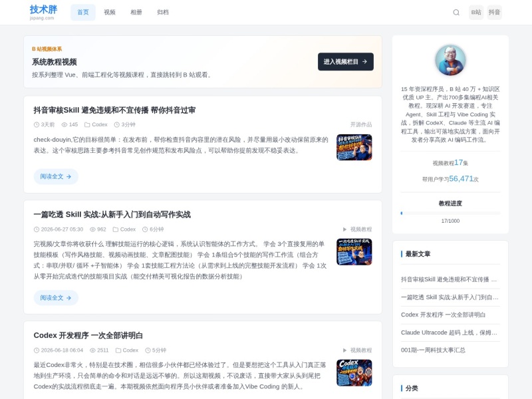Click the 视频教程17集 stat
This screenshot has height=399, width=532.
[450, 163]
